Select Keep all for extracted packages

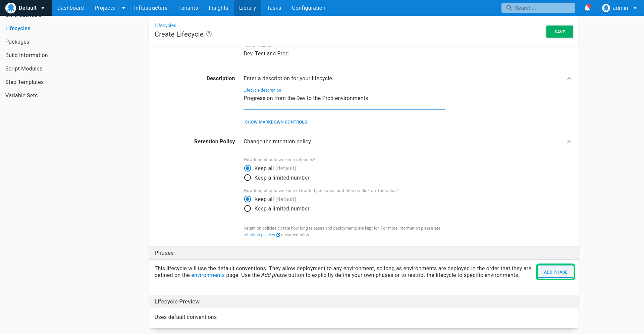tap(248, 199)
